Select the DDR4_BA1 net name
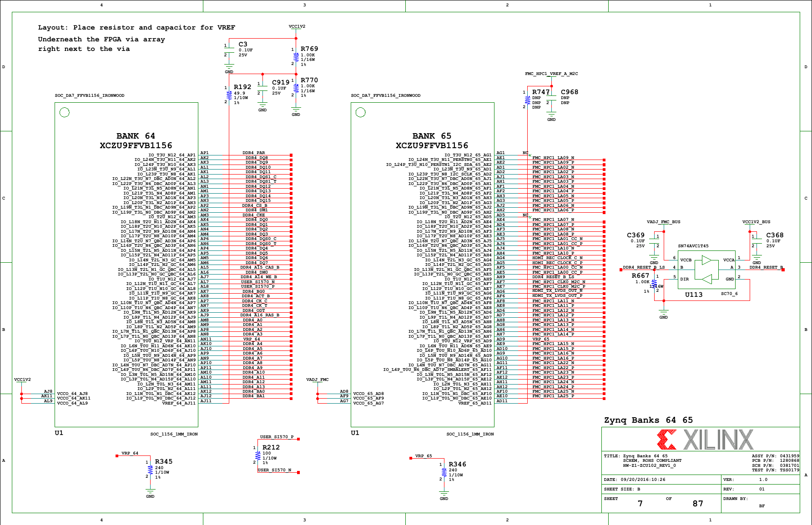Image resolution: width=812 pixels, height=525 pixels. [x=253, y=396]
